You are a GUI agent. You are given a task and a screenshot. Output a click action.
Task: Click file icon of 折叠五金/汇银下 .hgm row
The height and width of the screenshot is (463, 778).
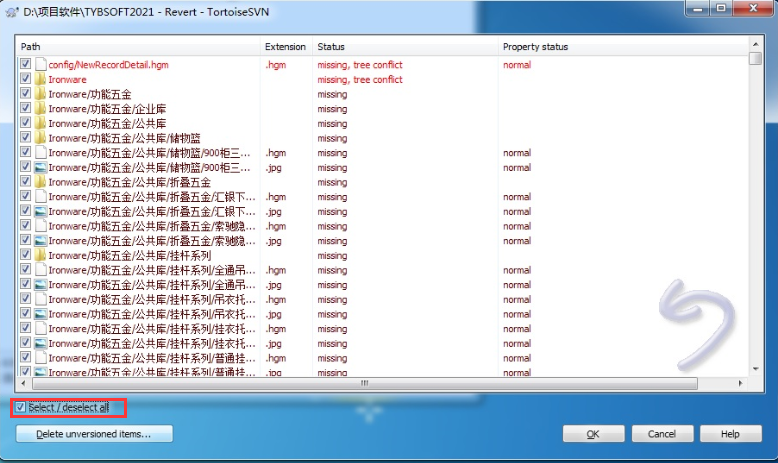pos(40,197)
